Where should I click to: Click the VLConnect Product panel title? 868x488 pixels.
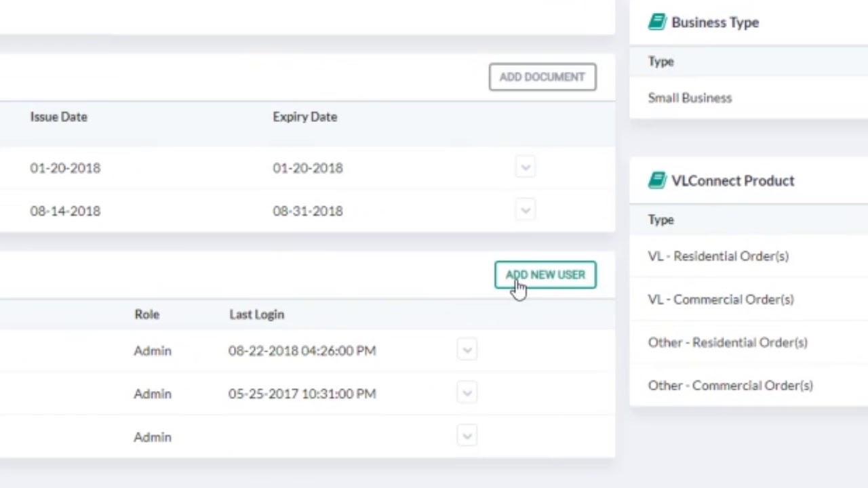pyautogui.click(x=732, y=180)
